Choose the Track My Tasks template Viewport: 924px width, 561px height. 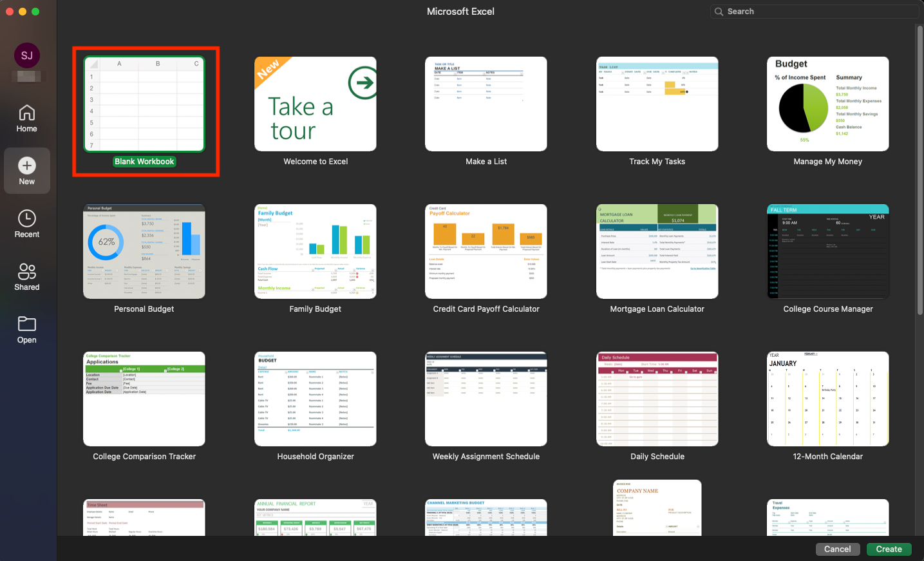657,104
